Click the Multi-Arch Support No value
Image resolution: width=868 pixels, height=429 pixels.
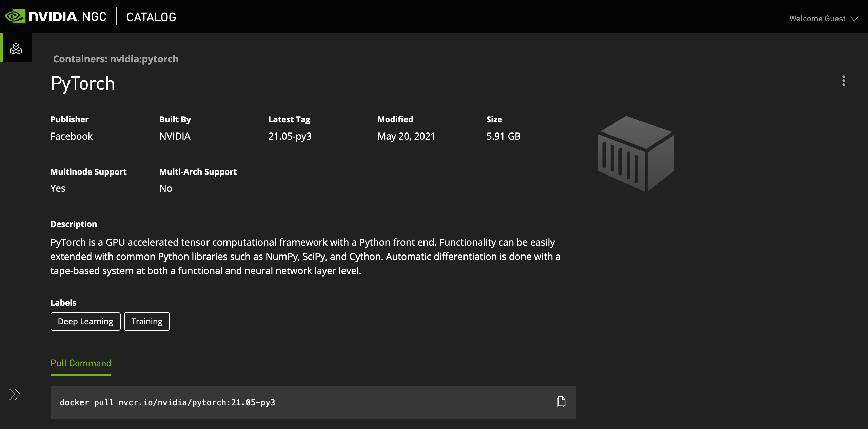(166, 188)
